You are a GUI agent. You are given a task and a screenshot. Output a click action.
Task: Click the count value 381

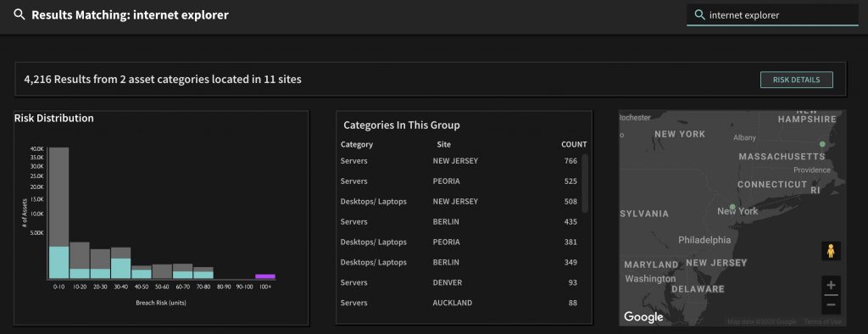click(570, 242)
